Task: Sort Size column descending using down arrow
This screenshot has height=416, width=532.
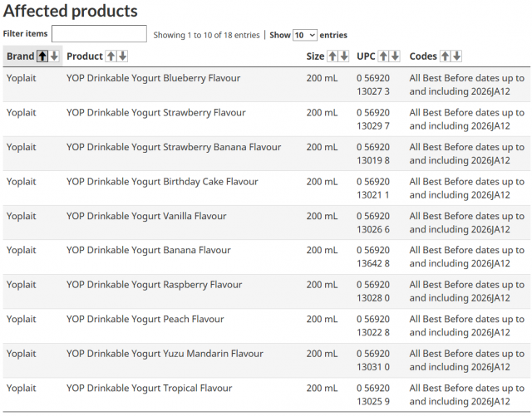Action: 344,56
